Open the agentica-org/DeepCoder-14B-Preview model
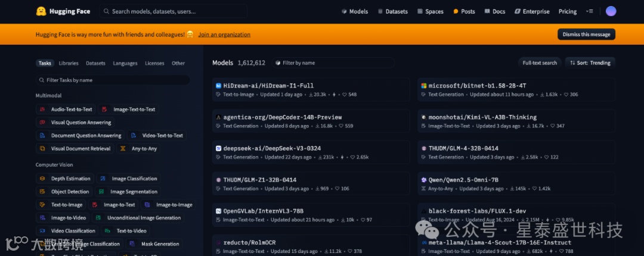The height and width of the screenshot is (256, 644). click(x=311, y=121)
